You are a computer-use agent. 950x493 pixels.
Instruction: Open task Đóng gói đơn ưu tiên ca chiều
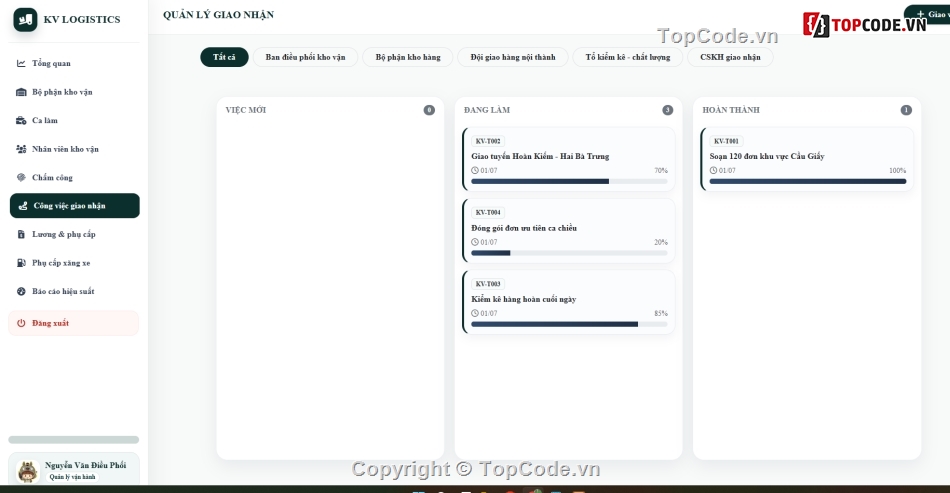[568, 231]
